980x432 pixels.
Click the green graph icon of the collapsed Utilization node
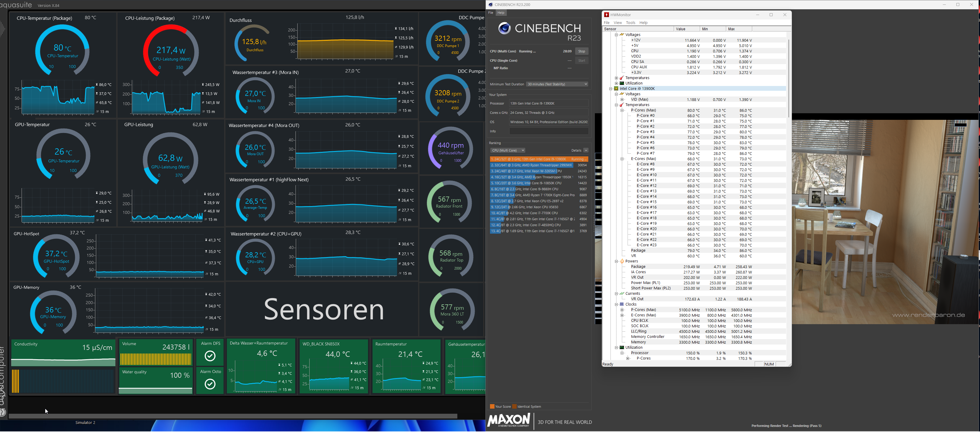pos(622,83)
